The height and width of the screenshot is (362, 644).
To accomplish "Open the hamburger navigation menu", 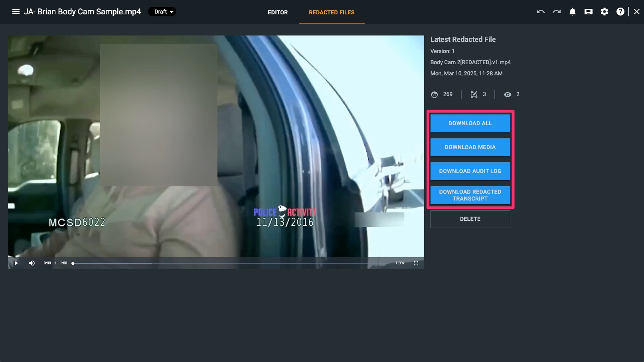I will [16, 12].
